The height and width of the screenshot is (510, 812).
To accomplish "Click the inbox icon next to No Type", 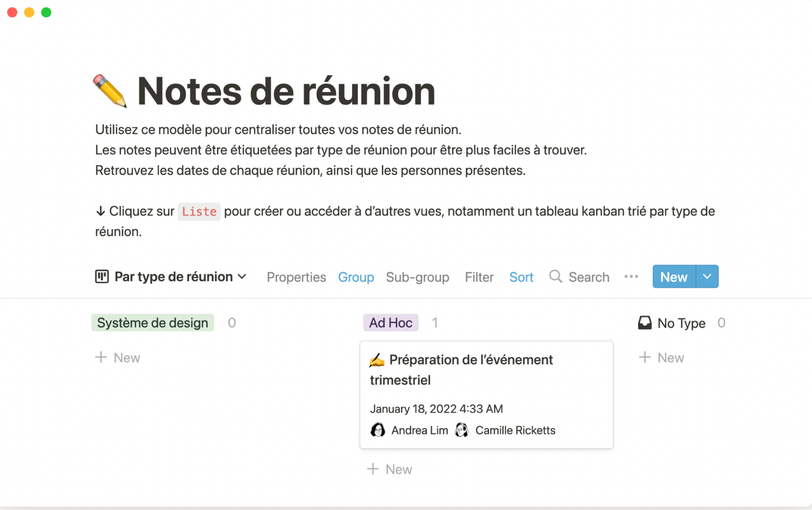I will pyautogui.click(x=644, y=323).
